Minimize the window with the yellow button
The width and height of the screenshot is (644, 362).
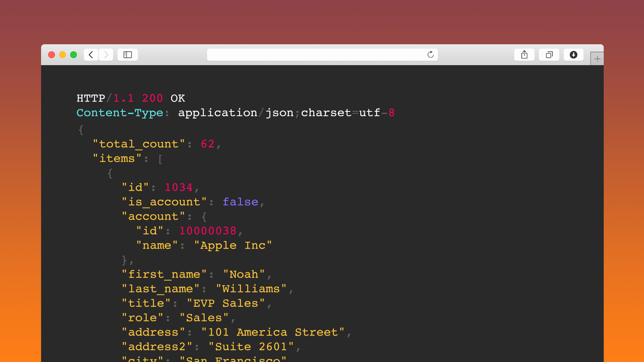pos(62,55)
